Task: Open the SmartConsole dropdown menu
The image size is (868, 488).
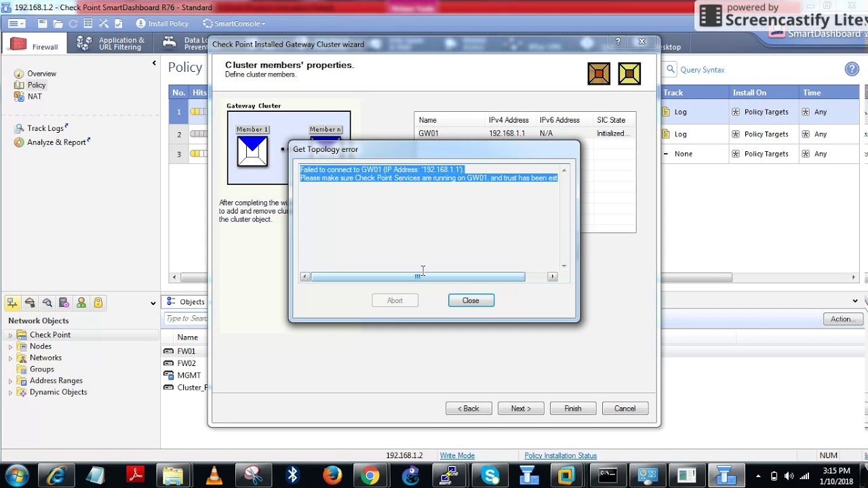Action: click(234, 24)
